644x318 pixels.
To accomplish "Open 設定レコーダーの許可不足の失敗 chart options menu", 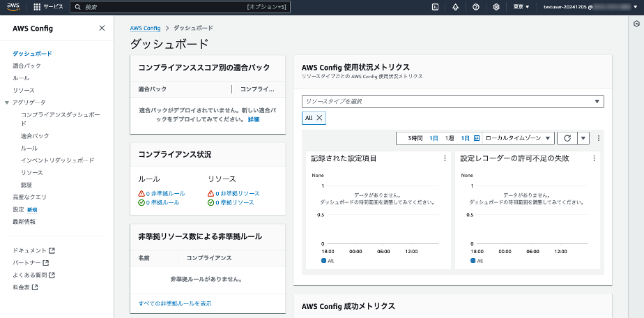I will pyautogui.click(x=594, y=158).
